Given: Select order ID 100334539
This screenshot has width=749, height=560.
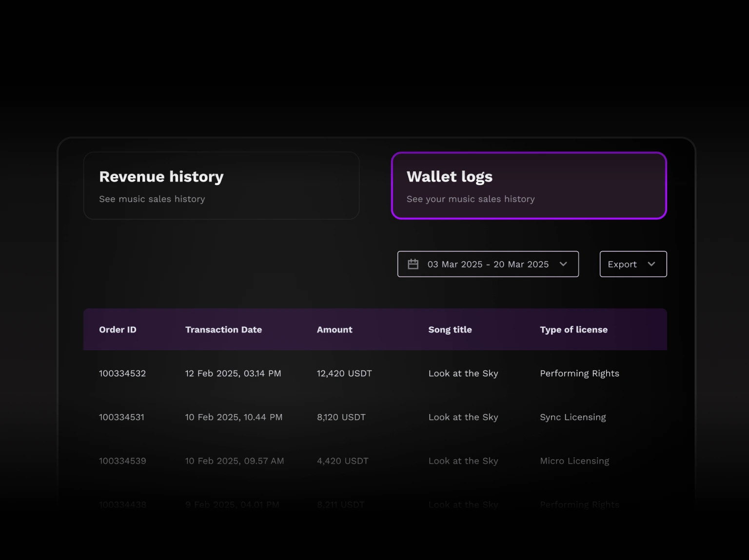Looking at the screenshot, I should [x=122, y=461].
